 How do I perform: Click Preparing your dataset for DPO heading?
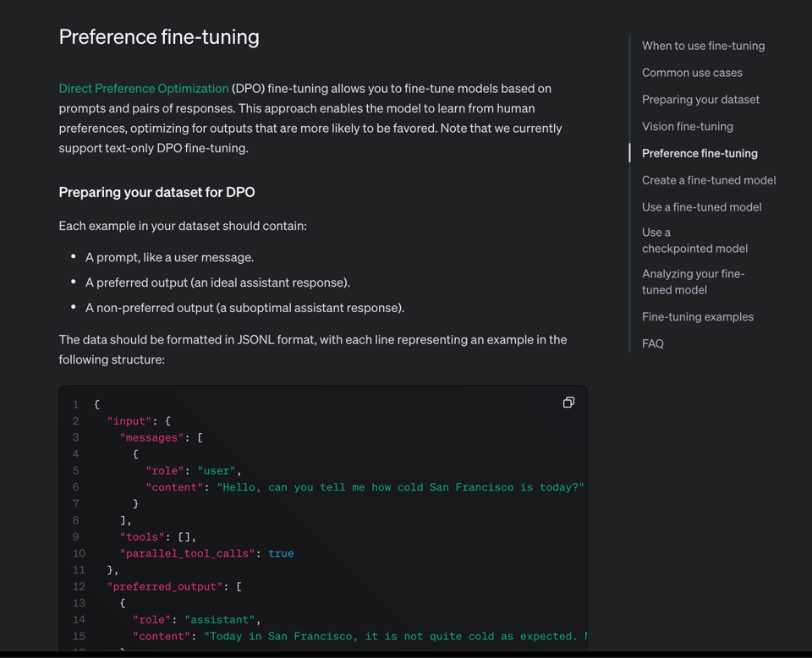156,192
